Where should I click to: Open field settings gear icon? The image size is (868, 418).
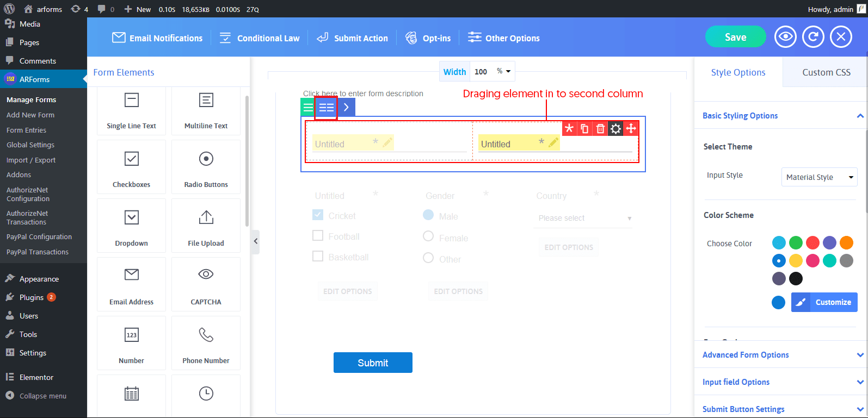615,129
